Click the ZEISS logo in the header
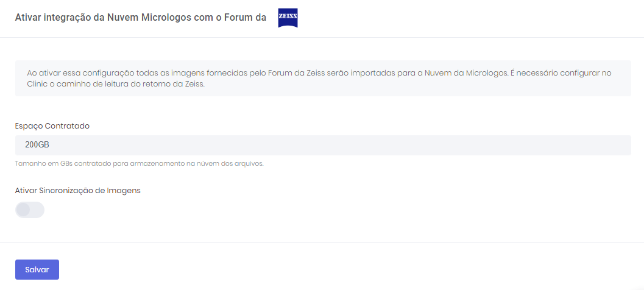This screenshot has height=290, width=644. 288,18
